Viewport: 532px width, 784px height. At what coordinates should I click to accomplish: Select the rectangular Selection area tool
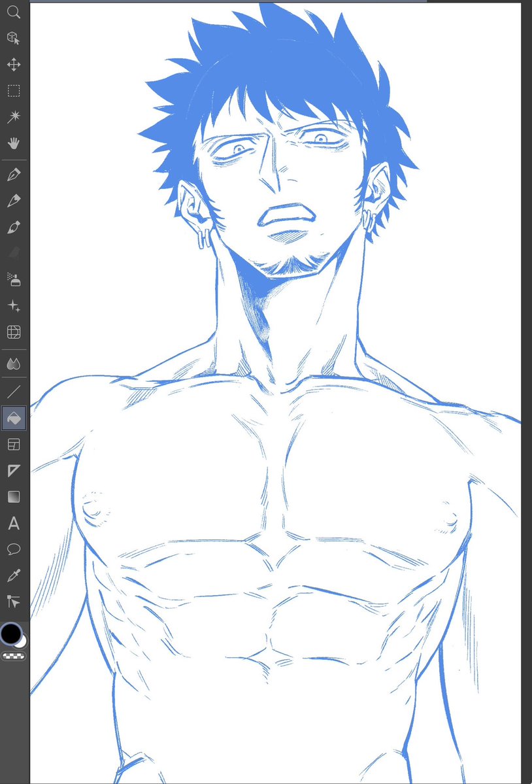[x=14, y=91]
